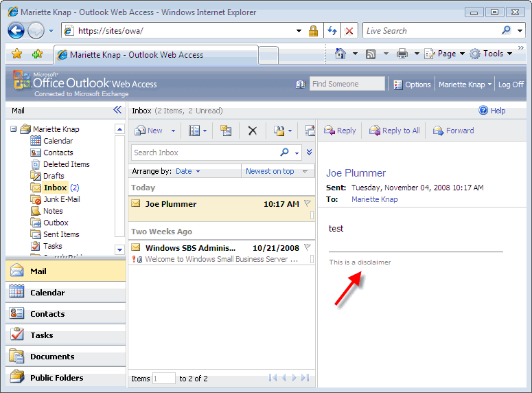Image resolution: width=532 pixels, height=393 pixels.
Task: Collapse the Marietta Knap mailbox tree
Action: (13, 129)
